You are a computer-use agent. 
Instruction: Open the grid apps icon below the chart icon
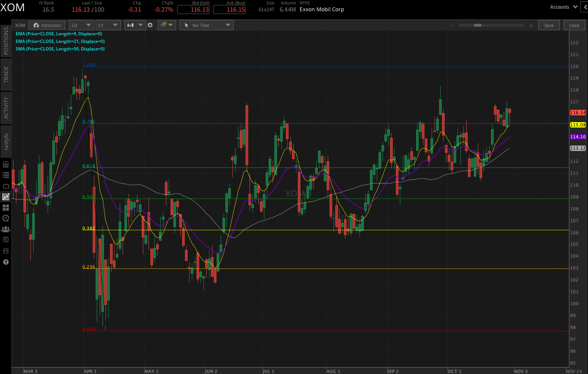(6, 207)
